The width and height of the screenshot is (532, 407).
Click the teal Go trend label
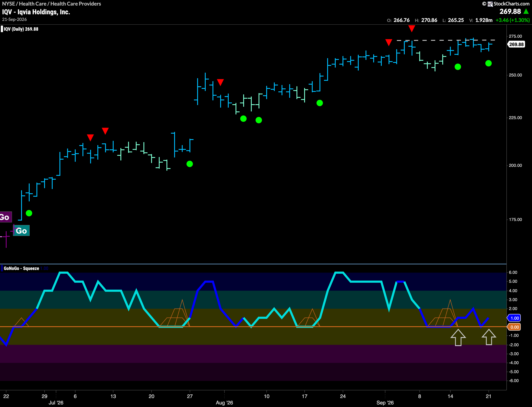tap(21, 230)
